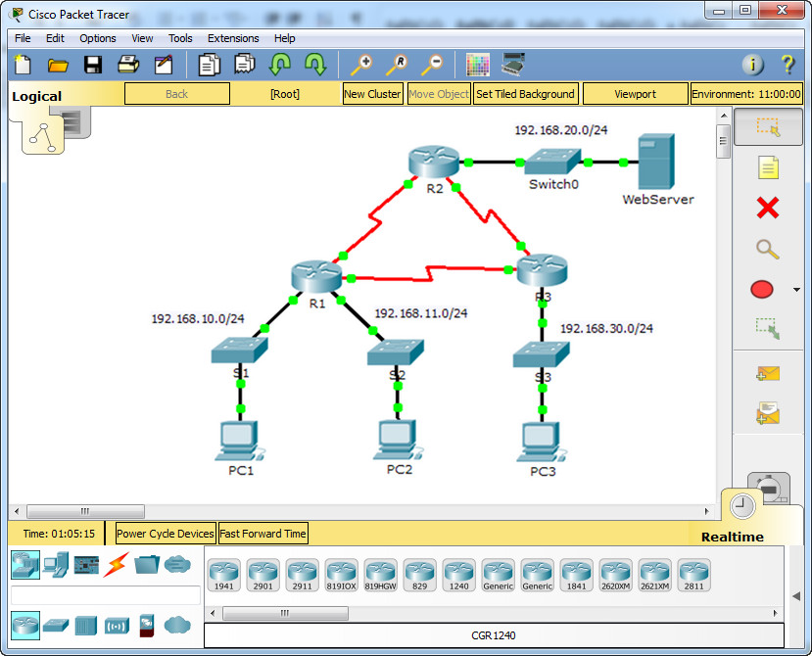Select the Switch0 device

pos(552,162)
